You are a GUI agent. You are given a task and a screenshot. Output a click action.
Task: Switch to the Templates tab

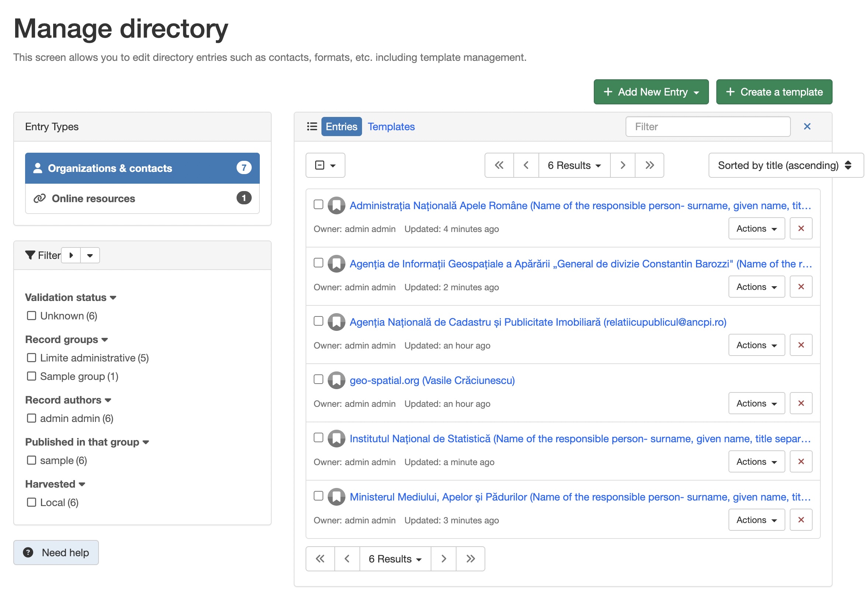click(391, 127)
